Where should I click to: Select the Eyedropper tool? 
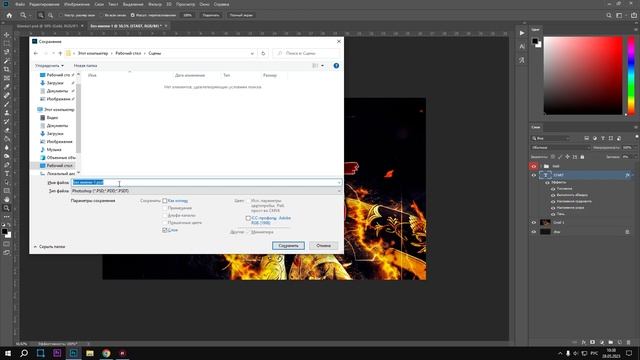pos(7,87)
